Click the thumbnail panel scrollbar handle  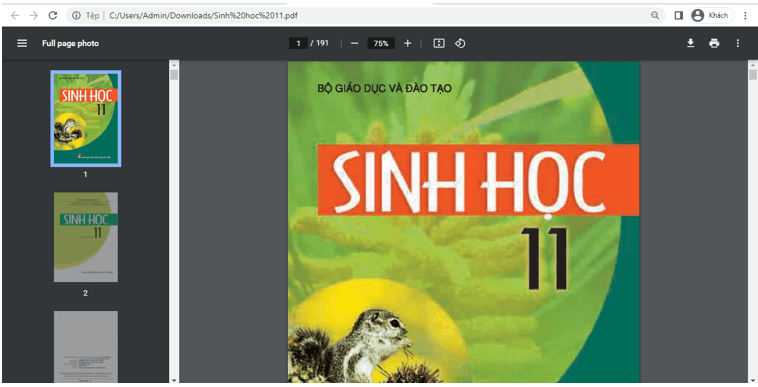(174, 75)
